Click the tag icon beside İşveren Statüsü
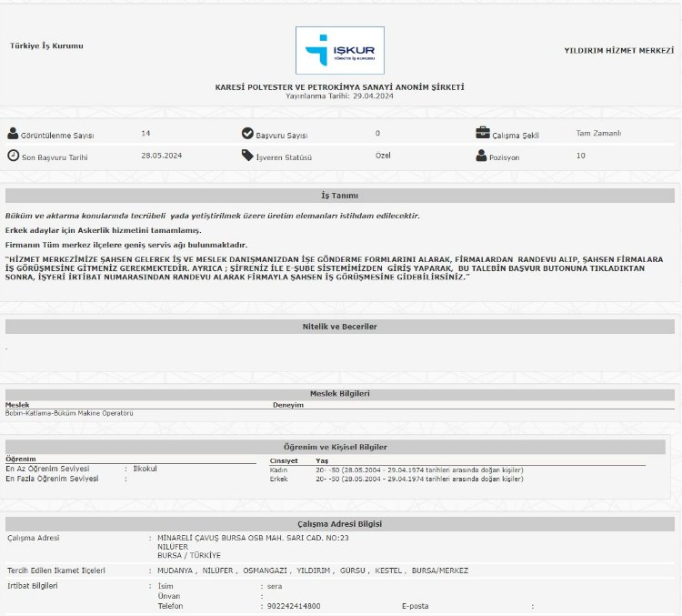The image size is (682, 616). 247,156
